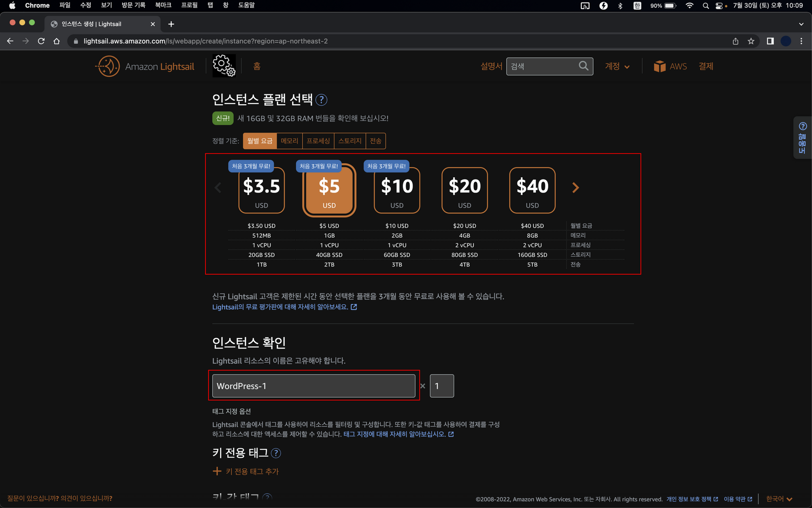Select the $20 USD plan

pyautogui.click(x=465, y=190)
